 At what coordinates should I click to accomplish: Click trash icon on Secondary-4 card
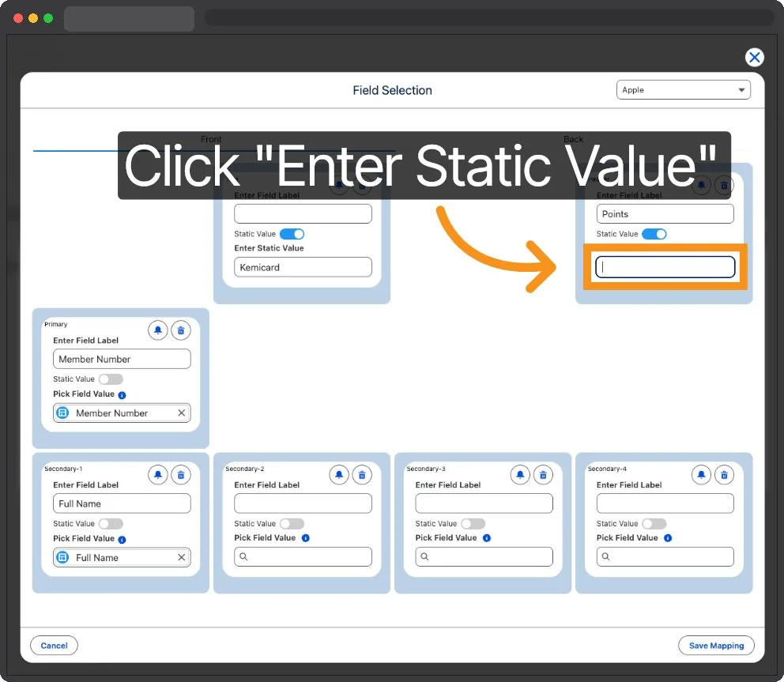[724, 475]
